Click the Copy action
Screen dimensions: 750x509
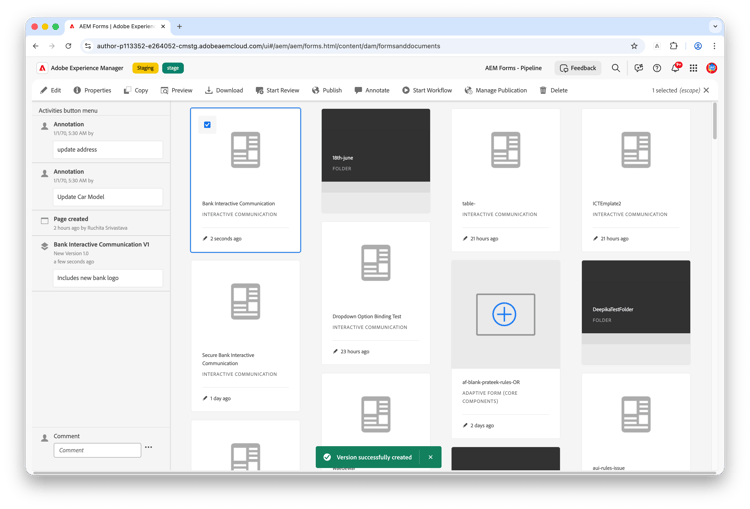point(136,90)
